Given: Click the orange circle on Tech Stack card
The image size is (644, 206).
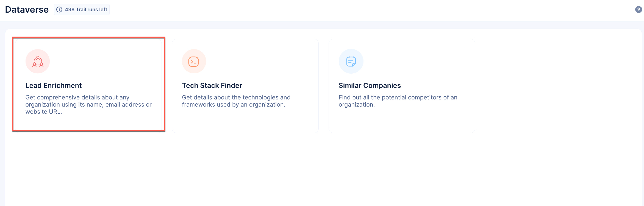Looking at the screenshot, I should pos(194,61).
